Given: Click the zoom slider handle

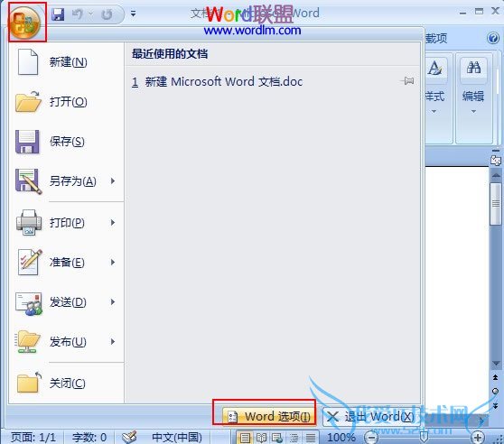Looking at the screenshot, I should point(424,437).
